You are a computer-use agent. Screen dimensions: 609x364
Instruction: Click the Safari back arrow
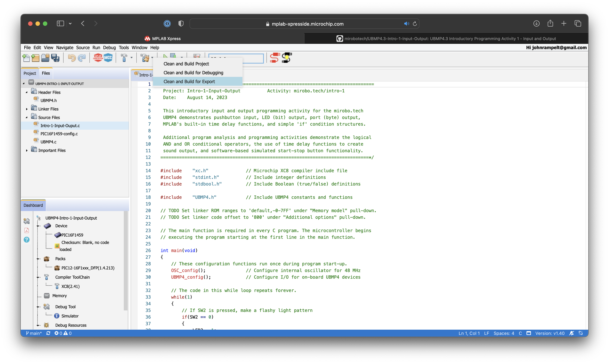[83, 24]
